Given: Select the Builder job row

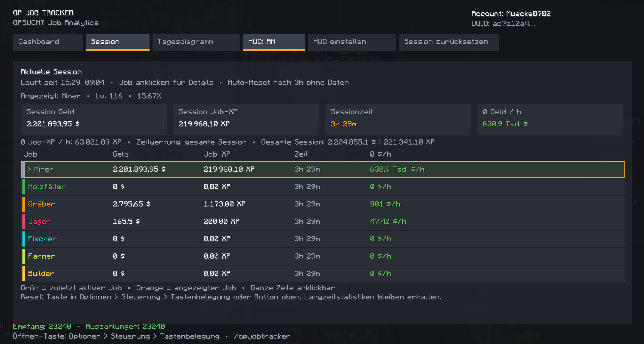Looking at the screenshot, I should tap(323, 274).
